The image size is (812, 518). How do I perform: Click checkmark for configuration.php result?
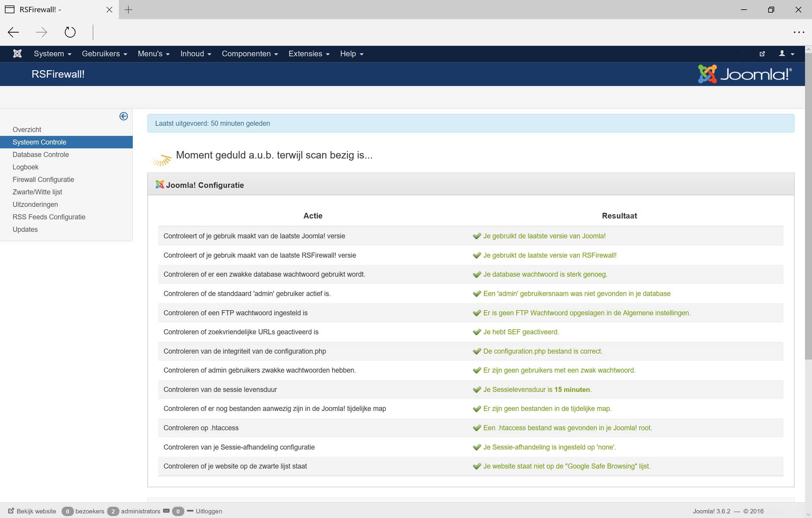477,351
